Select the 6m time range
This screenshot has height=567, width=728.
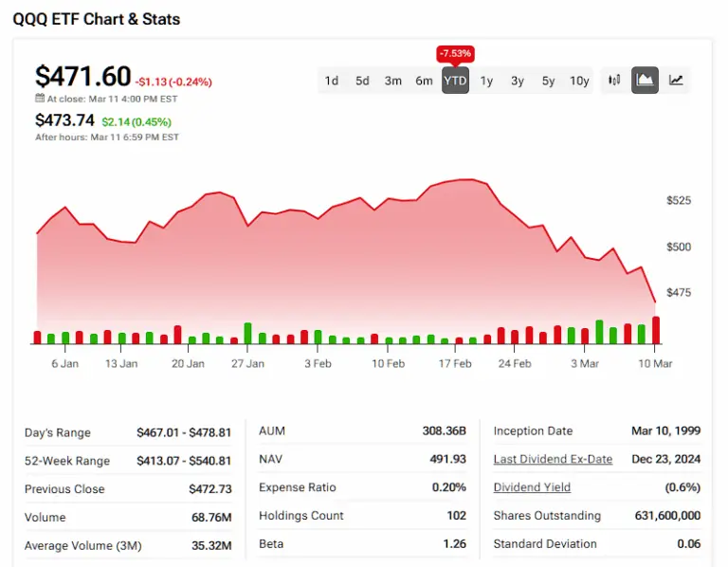pyautogui.click(x=424, y=81)
